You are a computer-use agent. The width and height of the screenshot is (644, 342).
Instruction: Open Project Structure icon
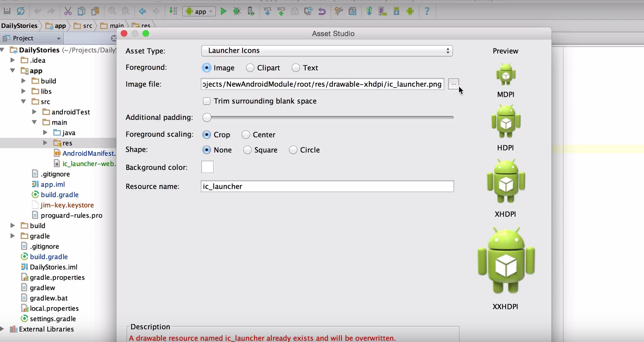352,11
